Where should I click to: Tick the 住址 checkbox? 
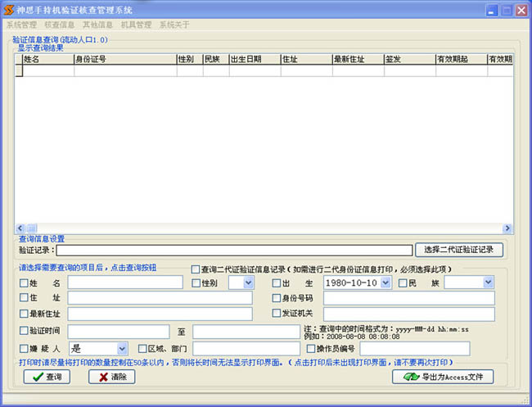click(x=24, y=298)
